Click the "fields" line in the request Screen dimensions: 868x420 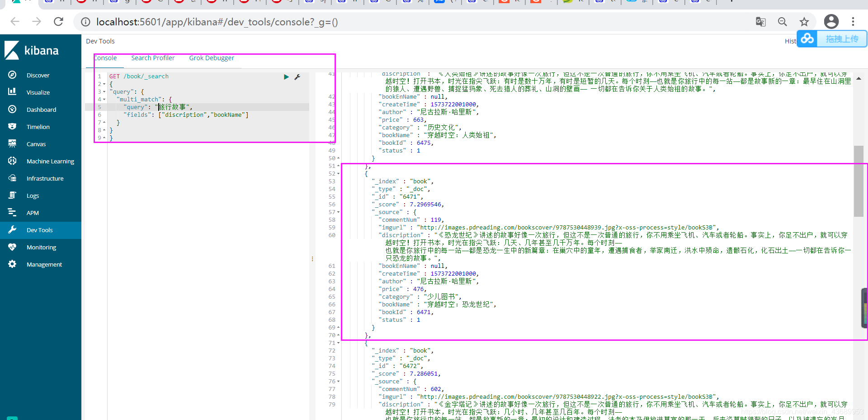coord(186,115)
